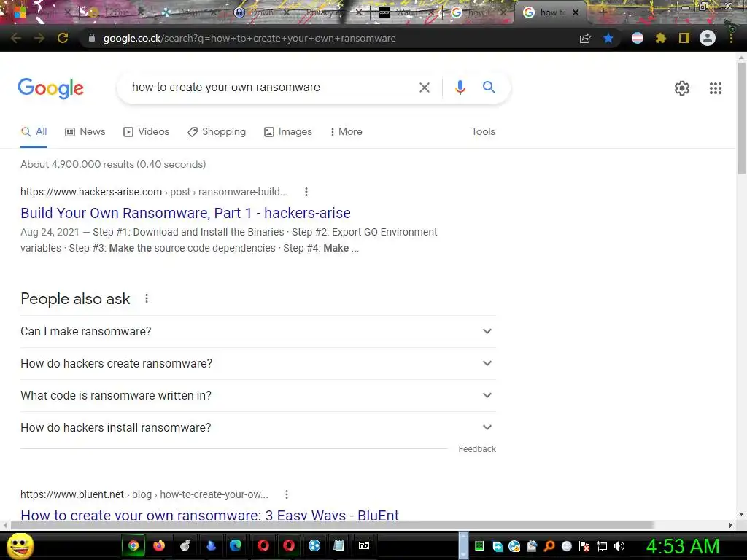Switch to the Images tab

tap(288, 131)
